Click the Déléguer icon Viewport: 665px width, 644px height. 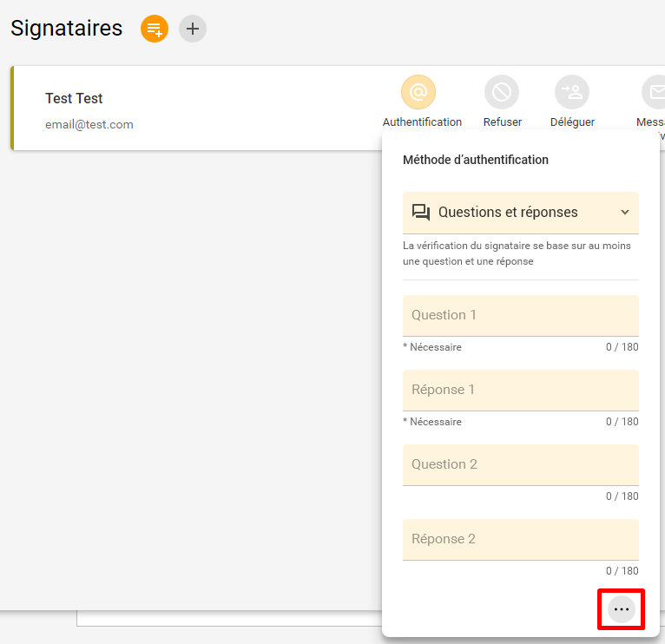point(572,92)
